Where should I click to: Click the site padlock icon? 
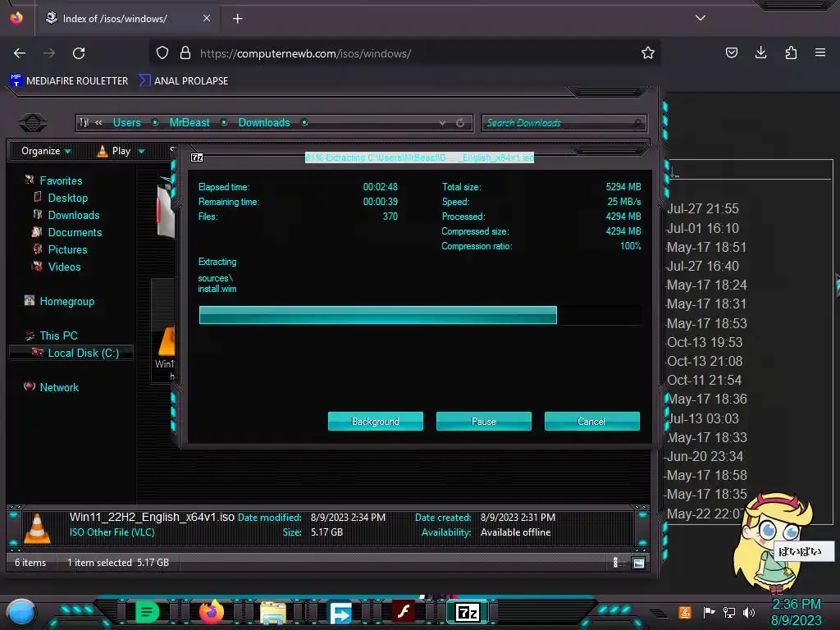pos(185,52)
